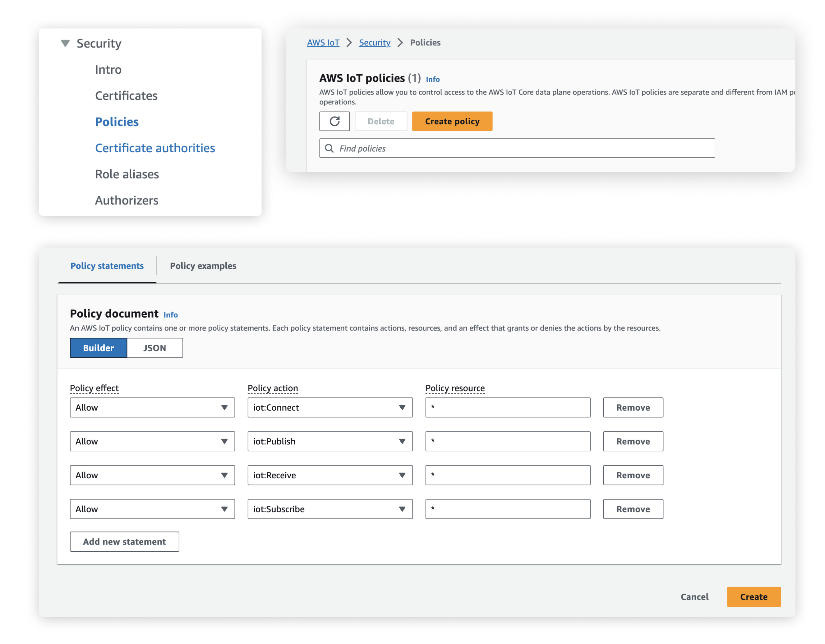Click the refresh policies icon button
825x644 pixels.
(x=334, y=121)
